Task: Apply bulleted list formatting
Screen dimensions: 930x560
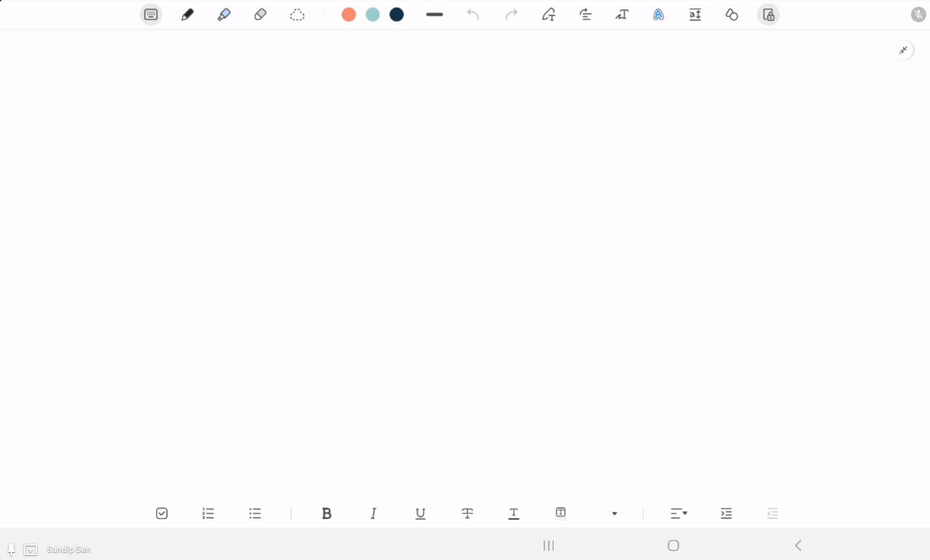Action: point(255,514)
